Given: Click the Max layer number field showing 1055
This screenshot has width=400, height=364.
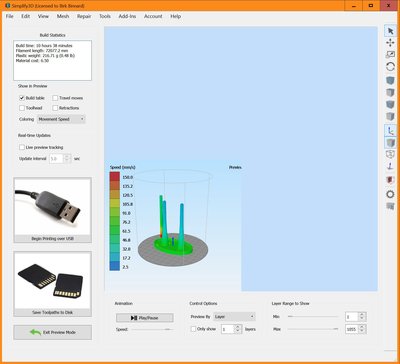Looking at the screenshot, I should click(x=353, y=329).
